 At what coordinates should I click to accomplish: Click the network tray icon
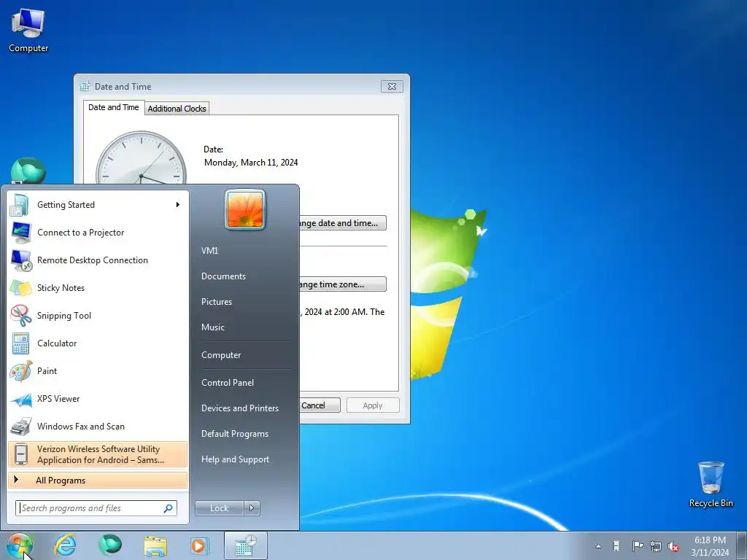tap(656, 546)
